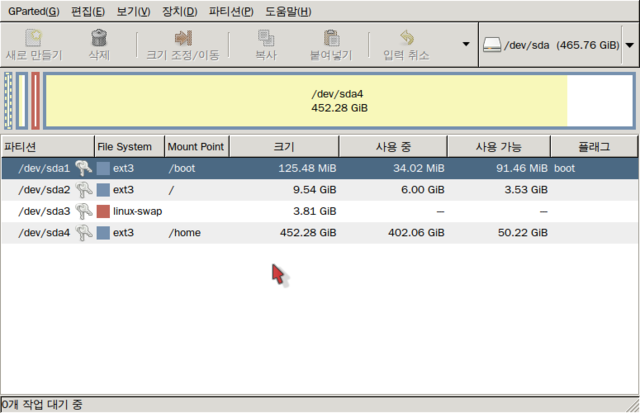This screenshot has width=640, height=413.
Task: Select the red swap block in disk map
Action: coord(36,101)
